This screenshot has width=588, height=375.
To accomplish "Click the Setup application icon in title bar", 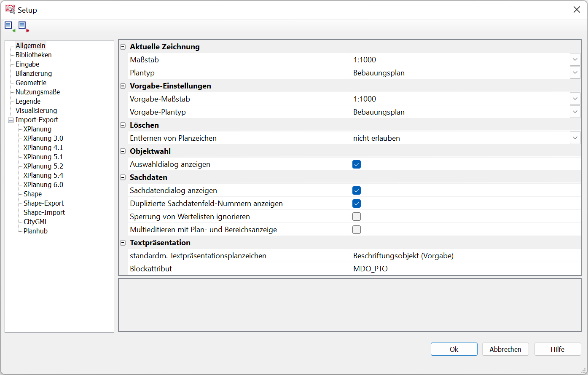I will coord(10,9).
